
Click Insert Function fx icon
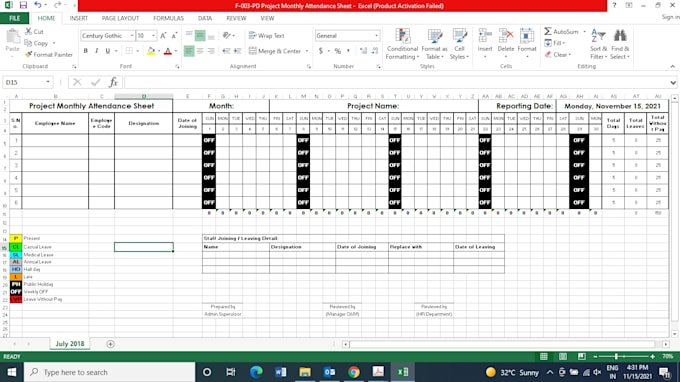point(113,82)
